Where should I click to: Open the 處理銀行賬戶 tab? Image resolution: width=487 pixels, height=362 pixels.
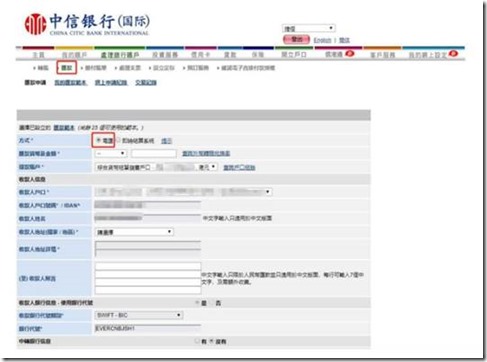tap(120, 55)
